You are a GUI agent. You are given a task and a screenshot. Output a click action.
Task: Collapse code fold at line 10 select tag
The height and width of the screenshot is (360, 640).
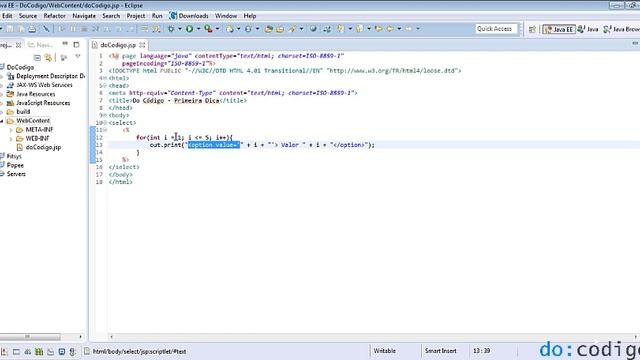tap(105, 123)
